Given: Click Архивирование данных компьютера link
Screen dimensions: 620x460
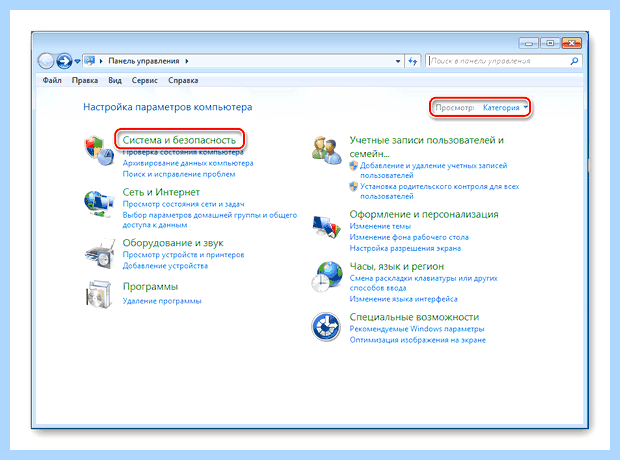Looking at the screenshot, I should tap(188, 163).
